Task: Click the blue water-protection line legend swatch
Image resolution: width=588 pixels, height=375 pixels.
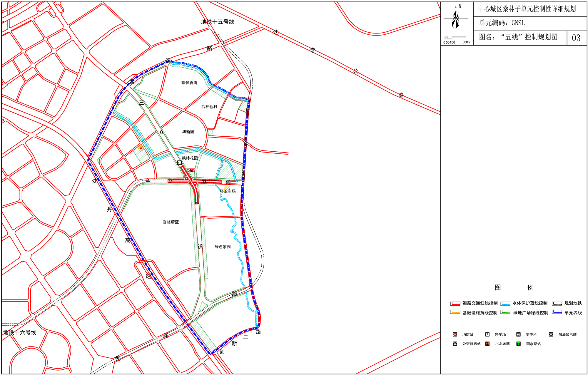Action: 505,303
